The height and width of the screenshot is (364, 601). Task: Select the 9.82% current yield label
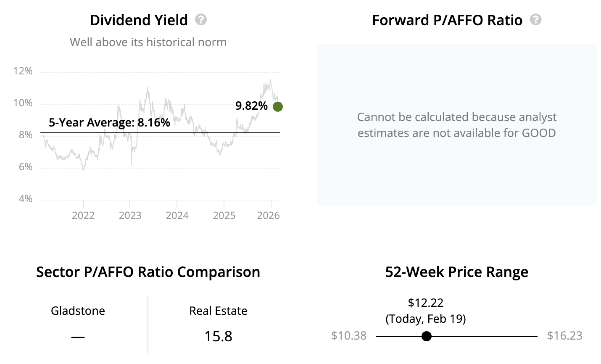(x=251, y=106)
